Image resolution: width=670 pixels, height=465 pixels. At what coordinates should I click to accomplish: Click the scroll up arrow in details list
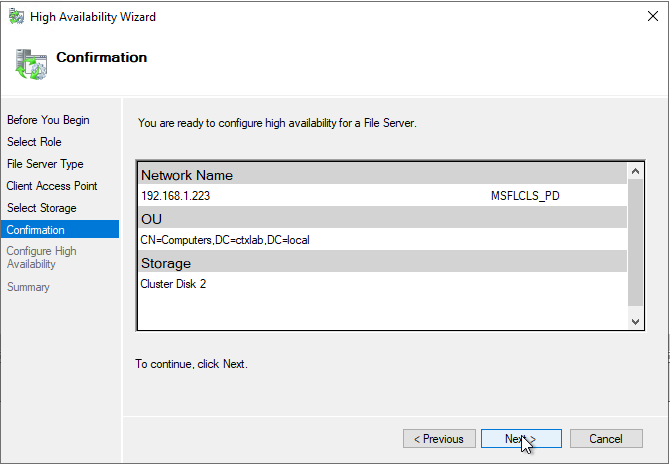point(636,172)
